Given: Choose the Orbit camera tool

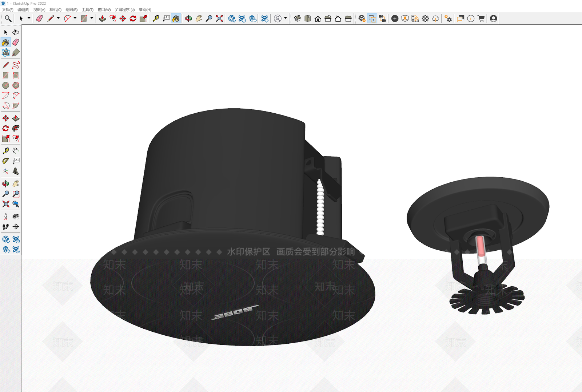Looking at the screenshot, I should point(188,19).
